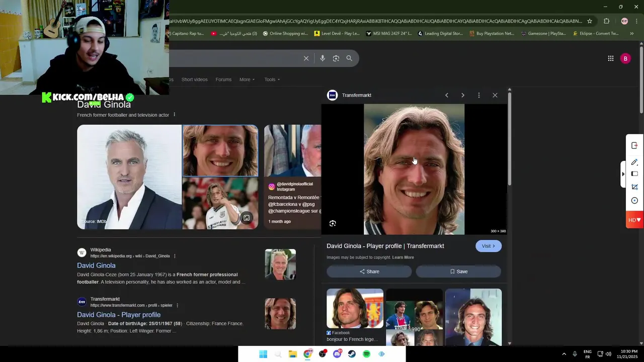644x362 pixels.
Task: Open the taskbar volume control
Action: click(608, 354)
